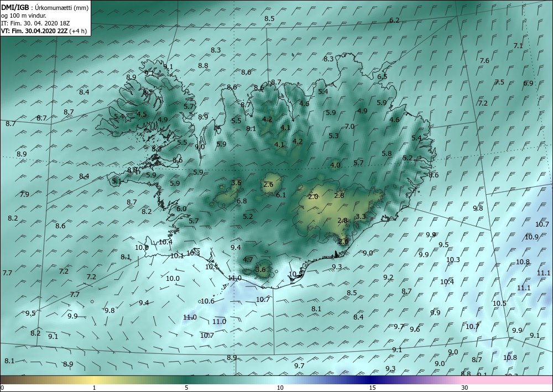553x392 pixels.
Task: Click the 6.9 value label
Action: 528,83
